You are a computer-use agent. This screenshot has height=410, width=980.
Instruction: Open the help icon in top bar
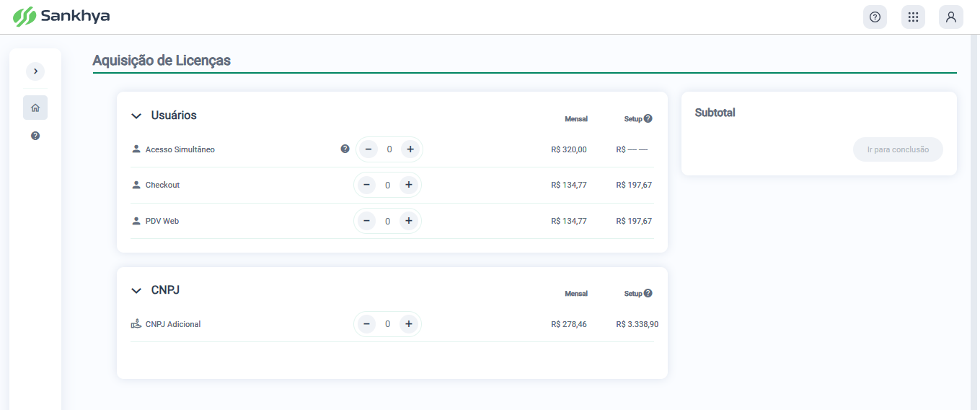click(875, 17)
